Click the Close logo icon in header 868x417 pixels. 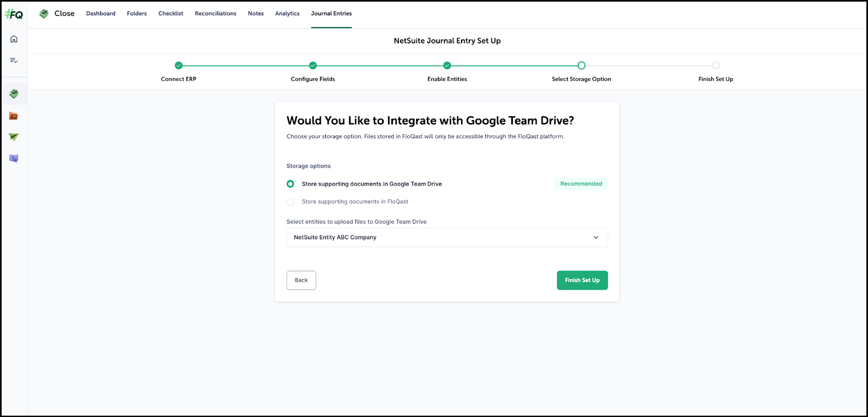coord(44,14)
